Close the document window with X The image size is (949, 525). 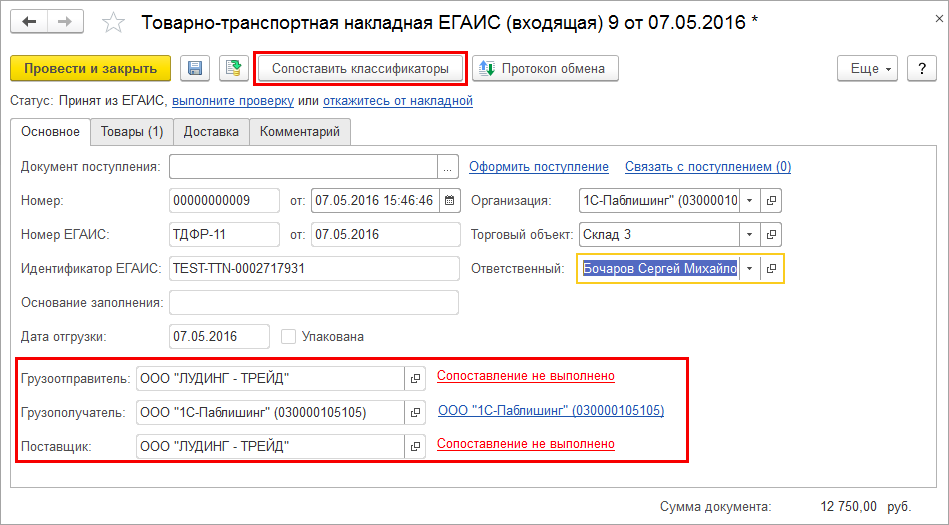(938, 19)
